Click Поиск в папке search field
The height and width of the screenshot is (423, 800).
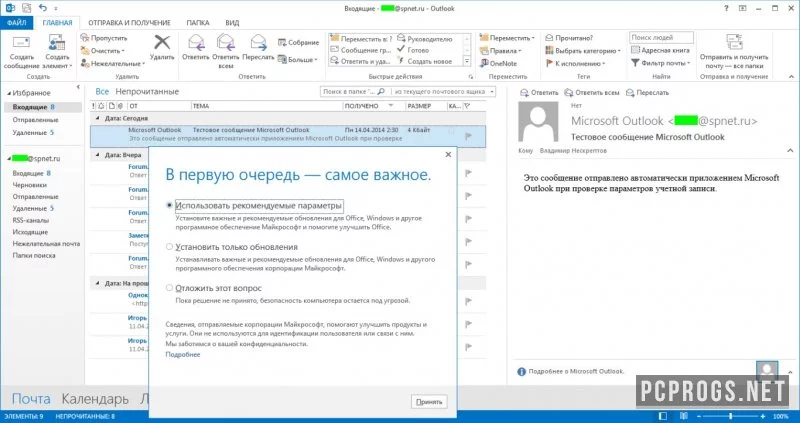(x=354, y=92)
